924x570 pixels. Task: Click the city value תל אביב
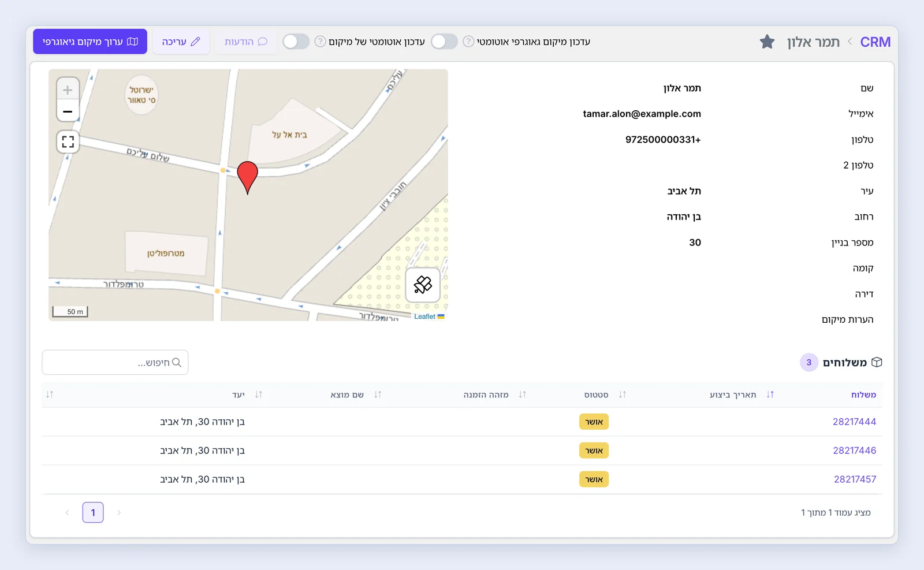[x=684, y=191]
